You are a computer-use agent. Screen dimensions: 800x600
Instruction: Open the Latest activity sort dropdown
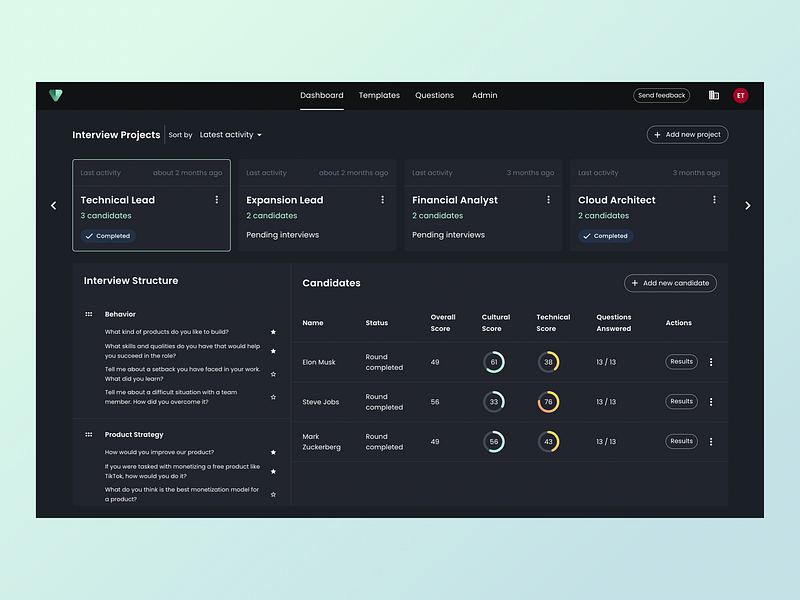coord(231,135)
